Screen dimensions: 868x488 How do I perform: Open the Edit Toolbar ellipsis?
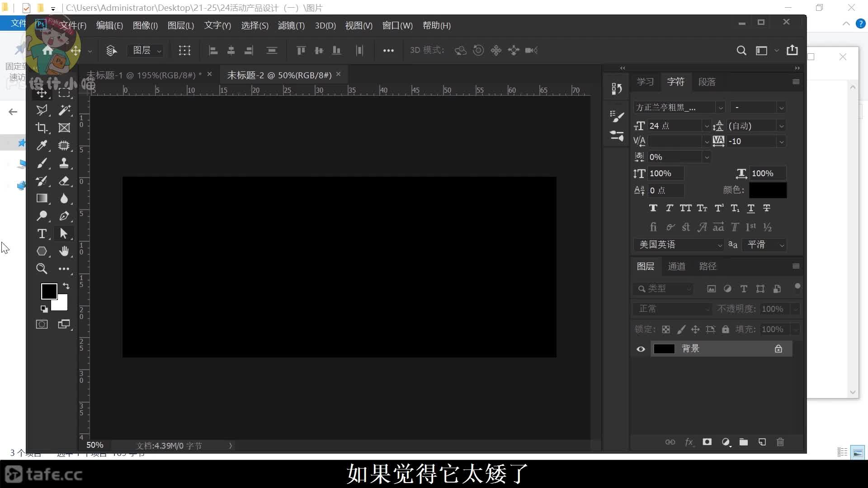pyautogui.click(x=64, y=269)
